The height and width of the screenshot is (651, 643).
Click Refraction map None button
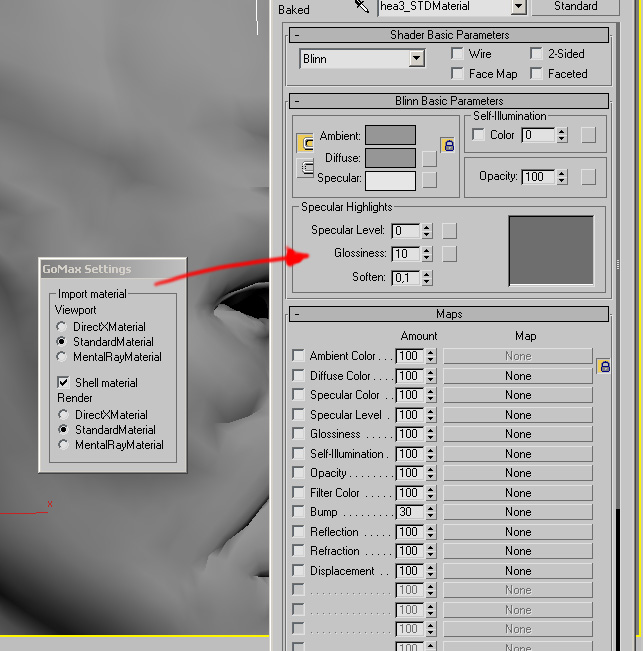(x=518, y=551)
